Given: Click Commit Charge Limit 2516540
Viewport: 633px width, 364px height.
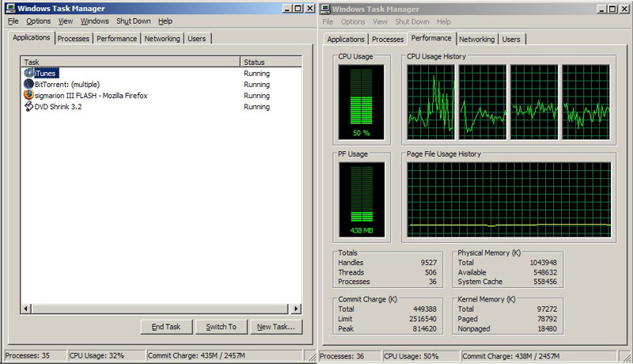Looking at the screenshot, I should coord(423,319).
